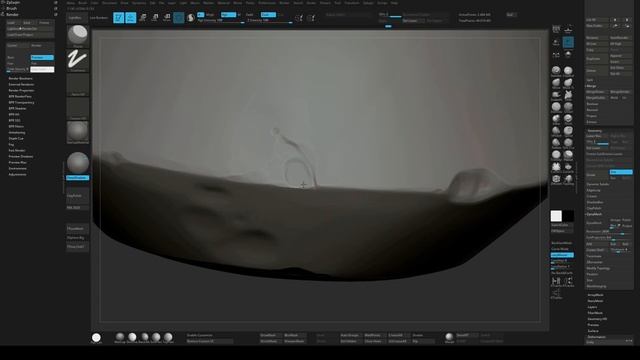Activate the Edit mode icon

118,18
